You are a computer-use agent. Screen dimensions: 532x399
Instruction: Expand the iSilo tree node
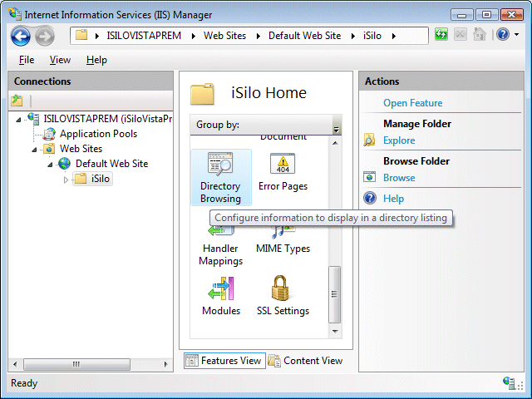(x=66, y=180)
